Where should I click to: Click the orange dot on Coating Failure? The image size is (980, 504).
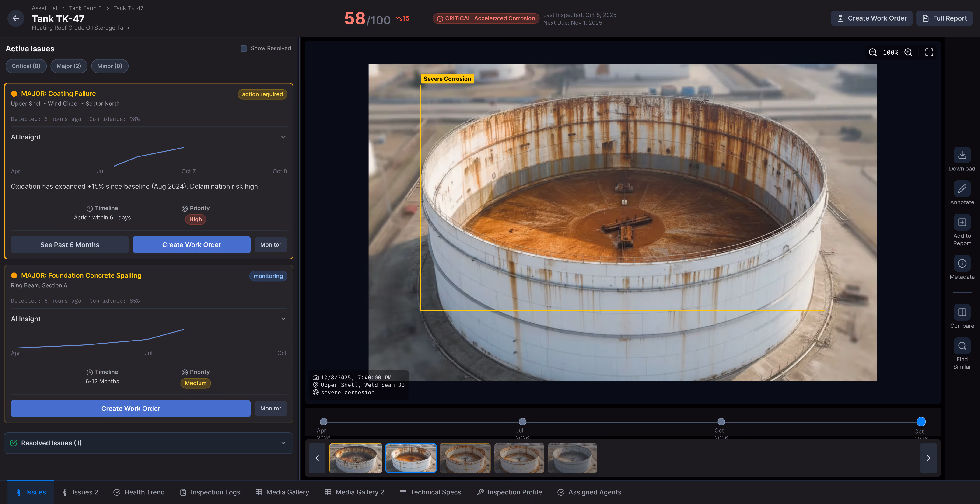coord(14,94)
